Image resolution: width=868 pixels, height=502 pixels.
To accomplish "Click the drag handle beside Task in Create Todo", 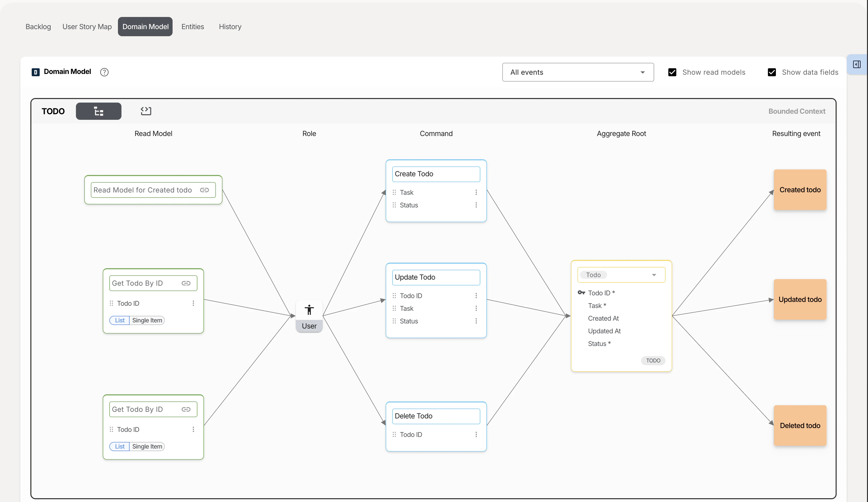I will point(394,192).
